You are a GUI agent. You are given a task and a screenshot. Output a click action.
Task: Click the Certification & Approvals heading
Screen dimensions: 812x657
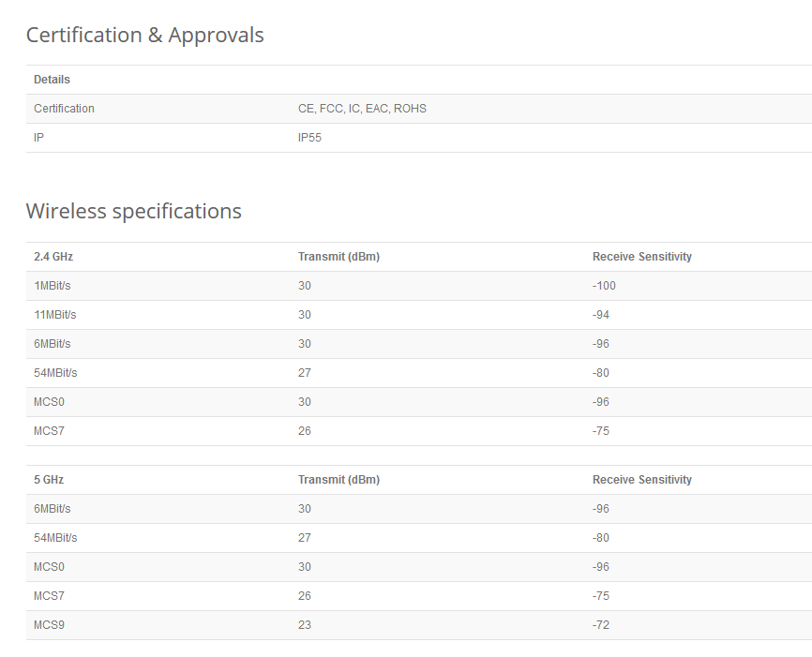(x=144, y=36)
